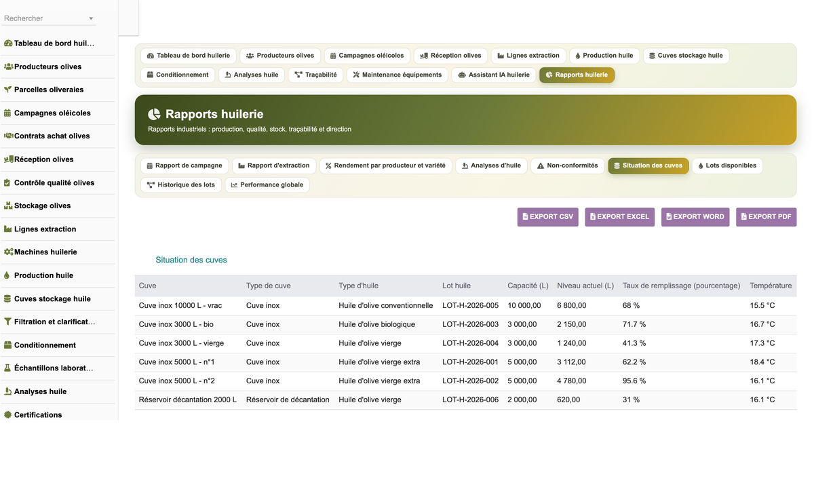
Task: Click the robot icon on Assistant IA huilerie
Action: point(462,75)
